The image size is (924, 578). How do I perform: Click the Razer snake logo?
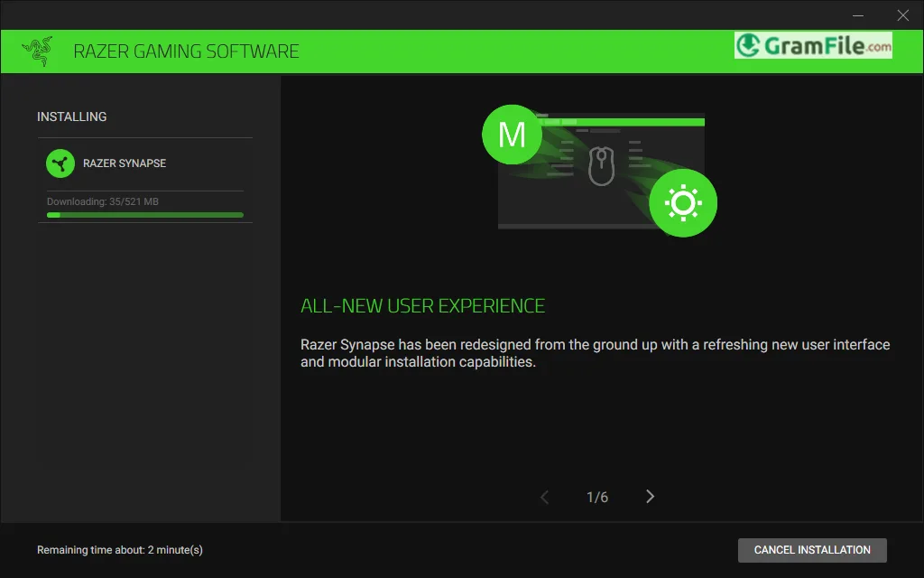click(x=37, y=51)
